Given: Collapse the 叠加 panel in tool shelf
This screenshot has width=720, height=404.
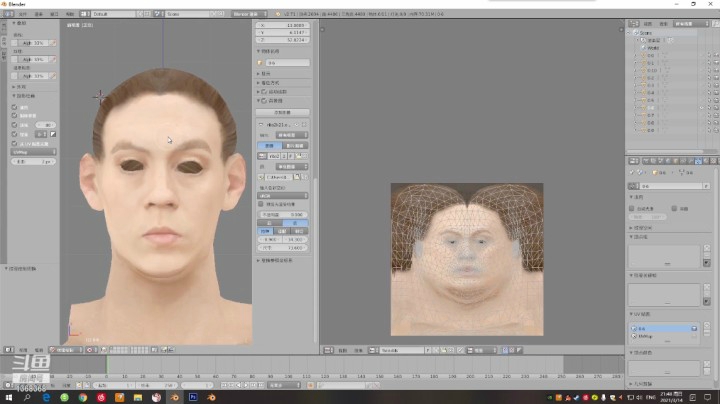Looking at the screenshot, I should coord(19,23).
